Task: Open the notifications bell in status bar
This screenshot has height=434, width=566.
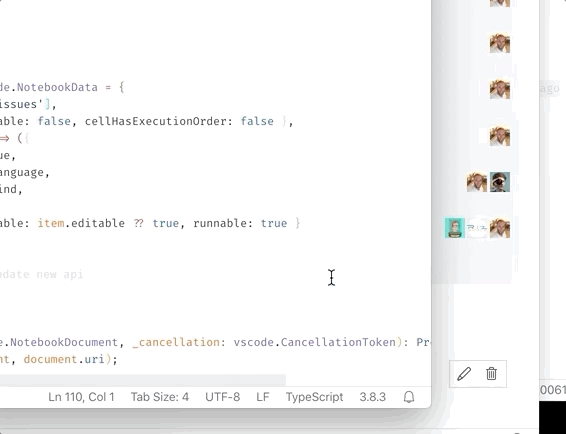Action: tap(409, 397)
